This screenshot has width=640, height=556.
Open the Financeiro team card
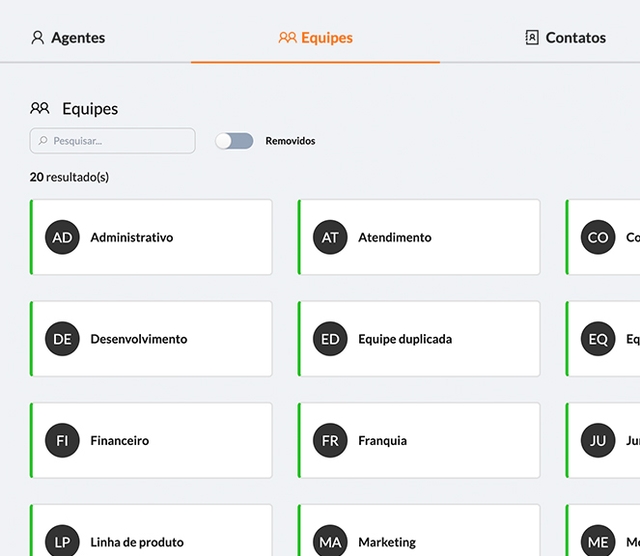tap(151, 440)
